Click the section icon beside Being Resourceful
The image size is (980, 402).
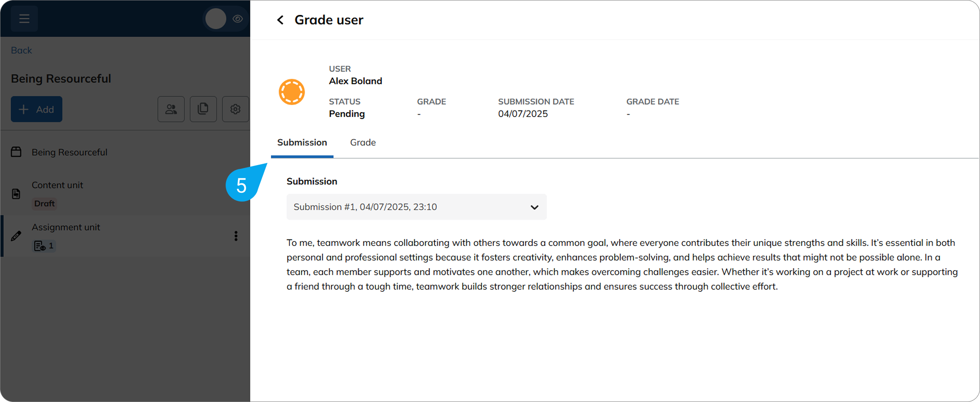(x=16, y=152)
